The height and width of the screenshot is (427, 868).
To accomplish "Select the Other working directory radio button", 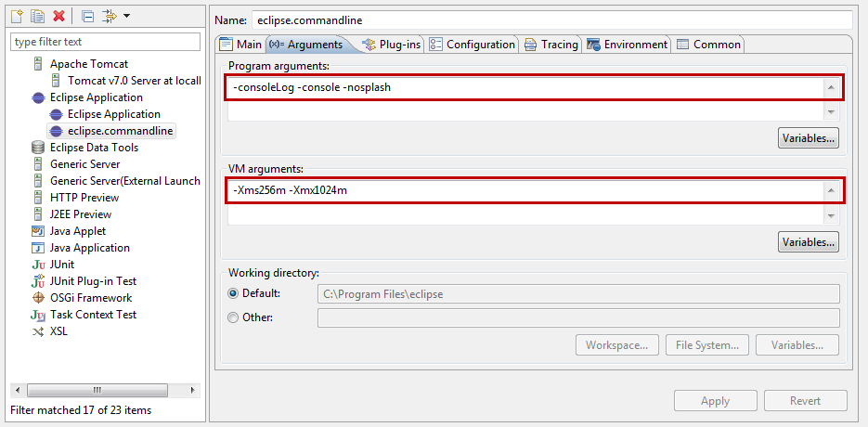I will [233, 317].
